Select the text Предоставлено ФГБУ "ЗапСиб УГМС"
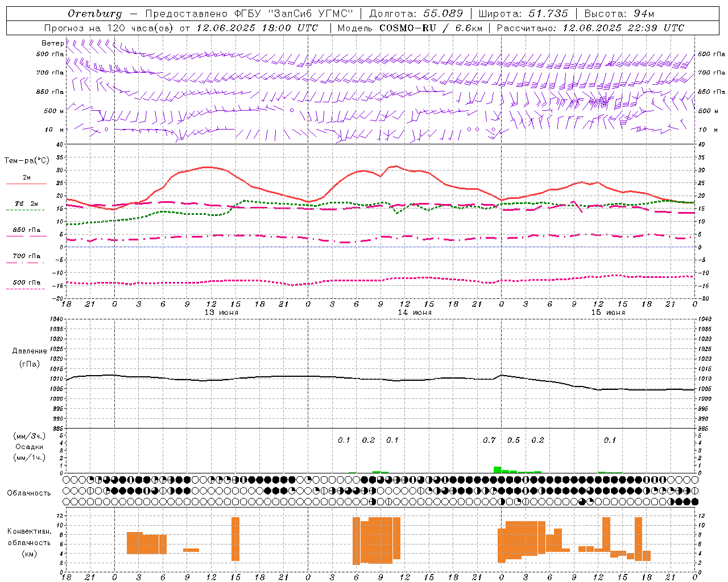Image resolution: width=728 pixels, height=582 pixels. click(x=249, y=14)
